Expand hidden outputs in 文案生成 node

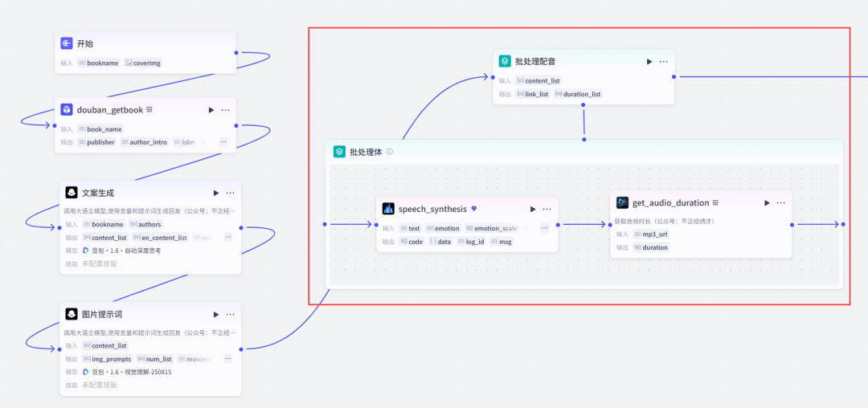click(x=227, y=237)
